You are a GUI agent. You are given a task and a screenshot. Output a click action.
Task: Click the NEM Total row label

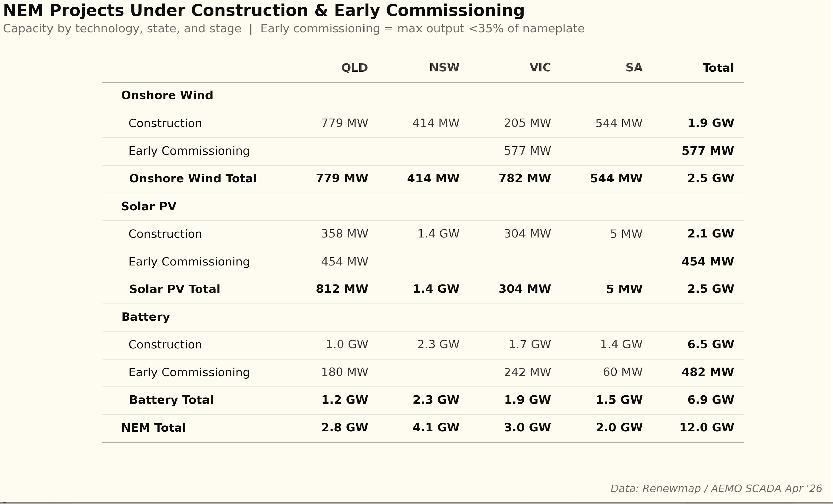(x=153, y=428)
